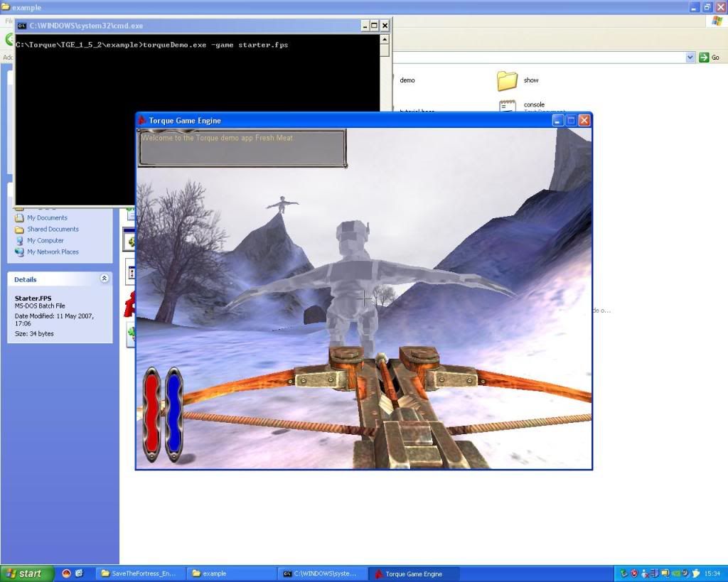Select the show folder icon in Explorer
Viewport: 728px width, 582px height.
coord(507,81)
